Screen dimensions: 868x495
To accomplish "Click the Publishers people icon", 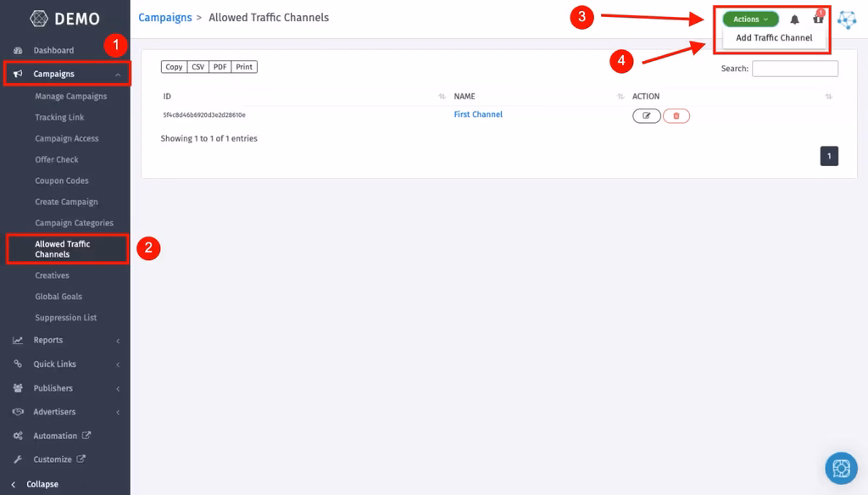I will tap(19, 388).
